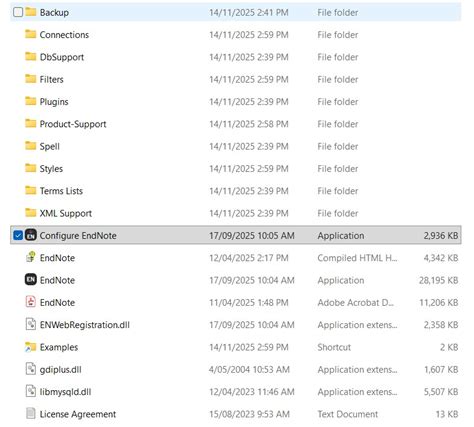Select the ENWebRegistration.dll file icon
Screen dimensions: 474x427
[31, 324]
